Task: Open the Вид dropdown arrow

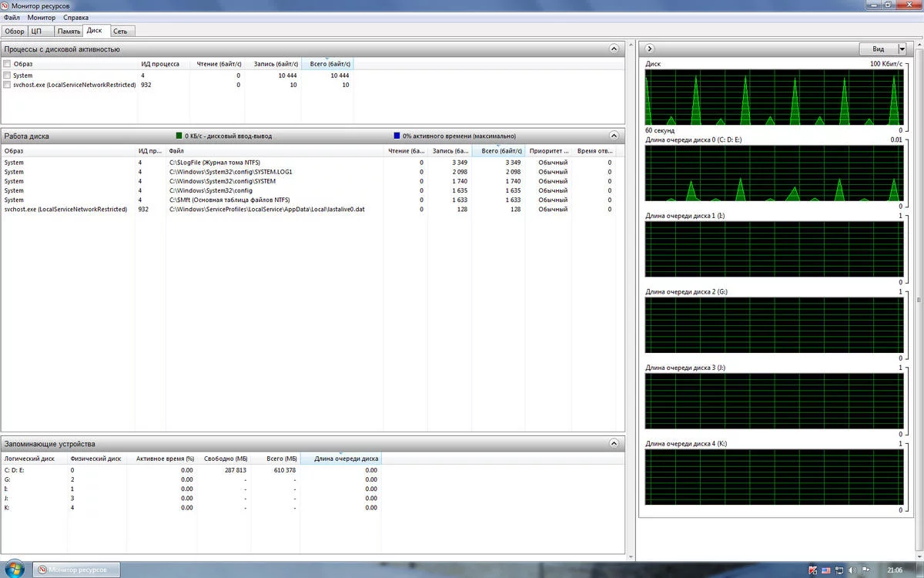Action: 902,49
